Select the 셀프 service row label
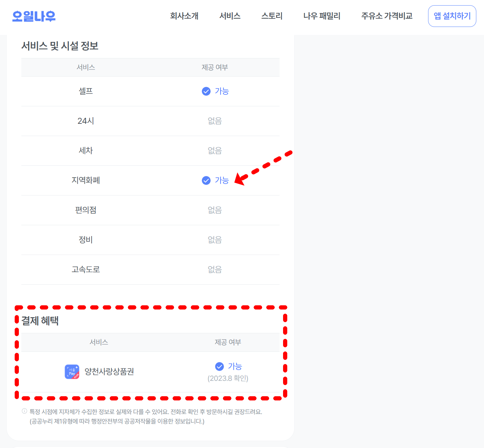484x448 pixels. (86, 91)
